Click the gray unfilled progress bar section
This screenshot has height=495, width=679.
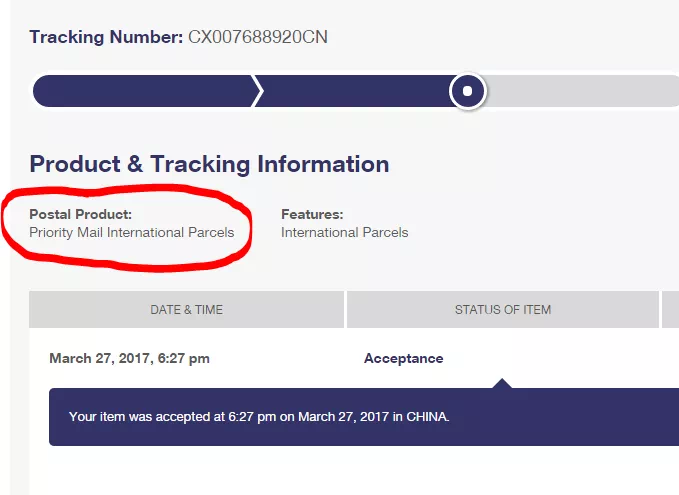[x=580, y=91]
